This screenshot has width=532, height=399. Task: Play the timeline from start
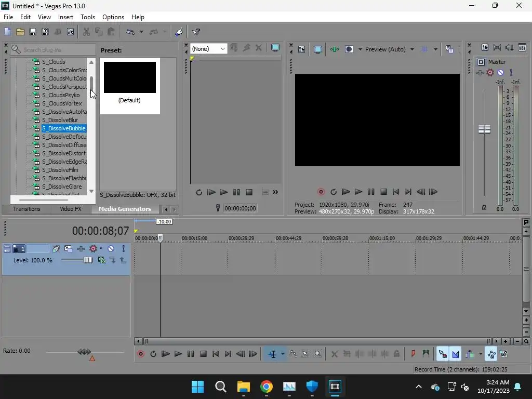click(x=166, y=354)
